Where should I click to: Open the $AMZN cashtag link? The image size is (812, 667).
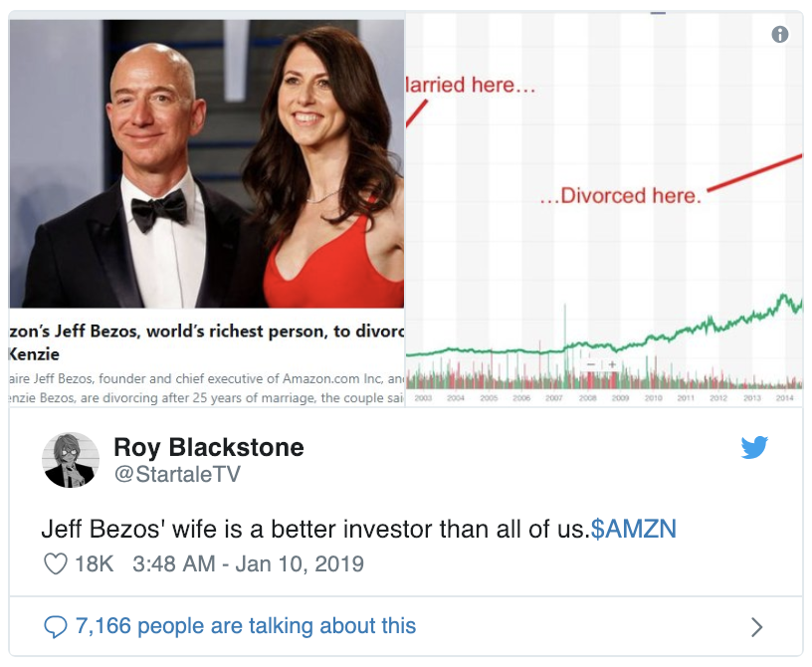pyautogui.click(x=633, y=528)
